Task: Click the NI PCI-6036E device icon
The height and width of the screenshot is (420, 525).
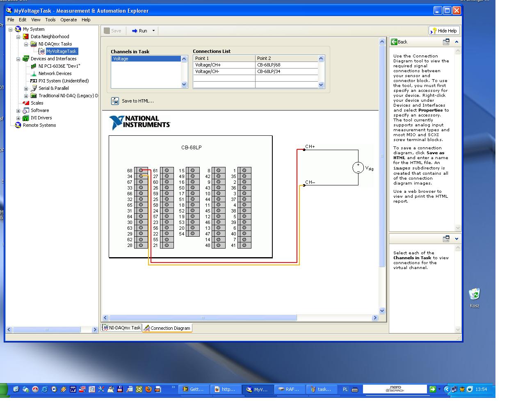Action: point(34,66)
